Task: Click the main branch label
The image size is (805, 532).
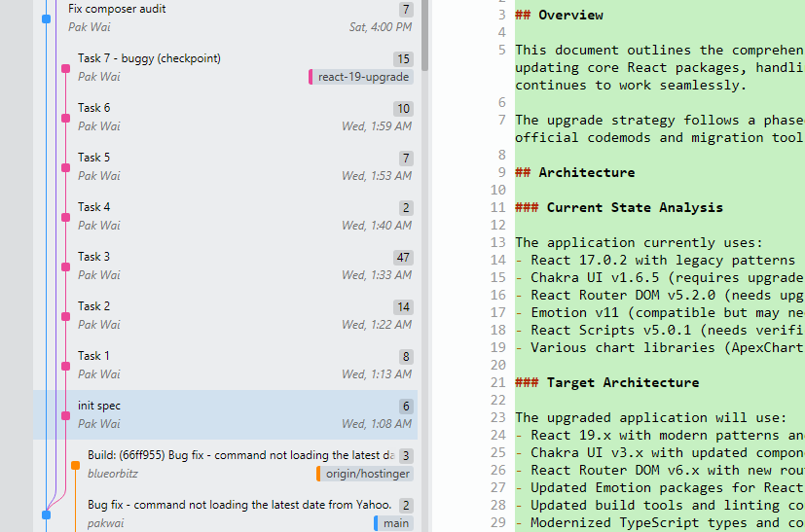Action: click(x=394, y=523)
